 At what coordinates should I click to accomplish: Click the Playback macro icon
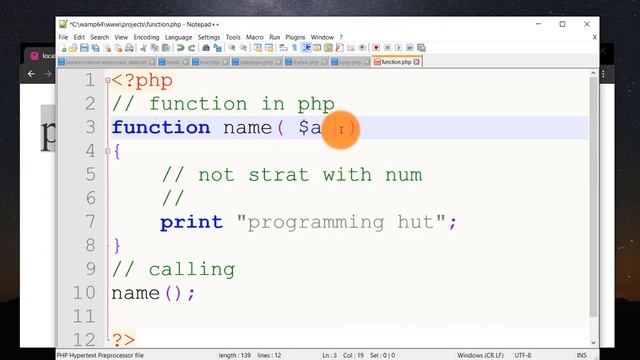tap(398, 48)
